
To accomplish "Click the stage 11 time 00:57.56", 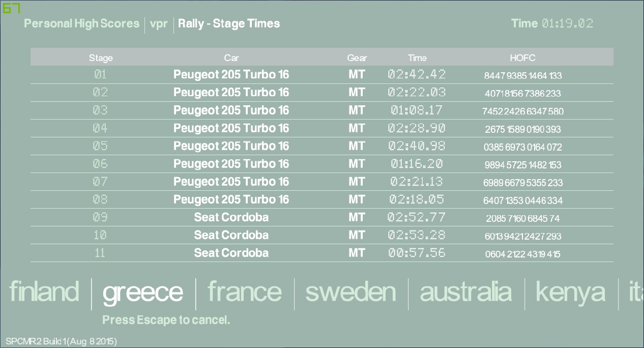I will pos(417,253).
